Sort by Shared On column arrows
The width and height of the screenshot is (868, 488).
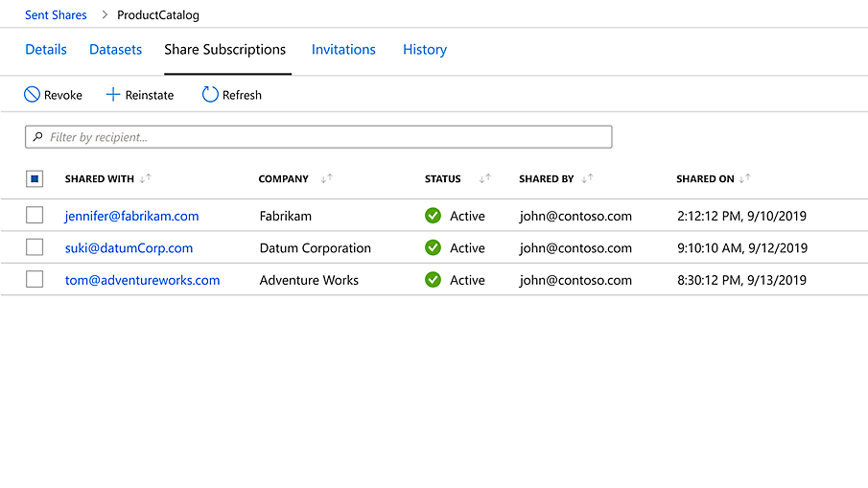(745, 178)
